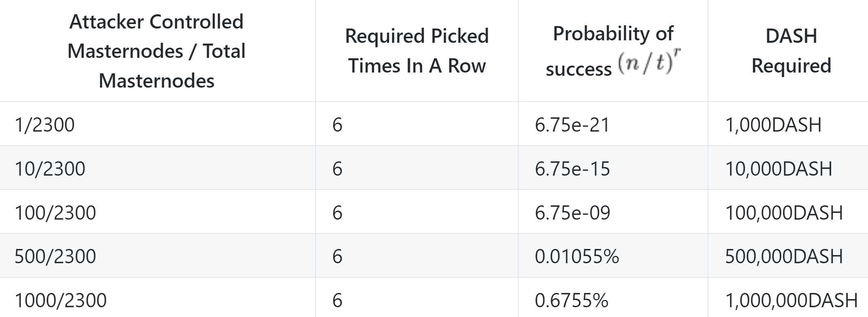Click the "DASH Required" column header

791,51
